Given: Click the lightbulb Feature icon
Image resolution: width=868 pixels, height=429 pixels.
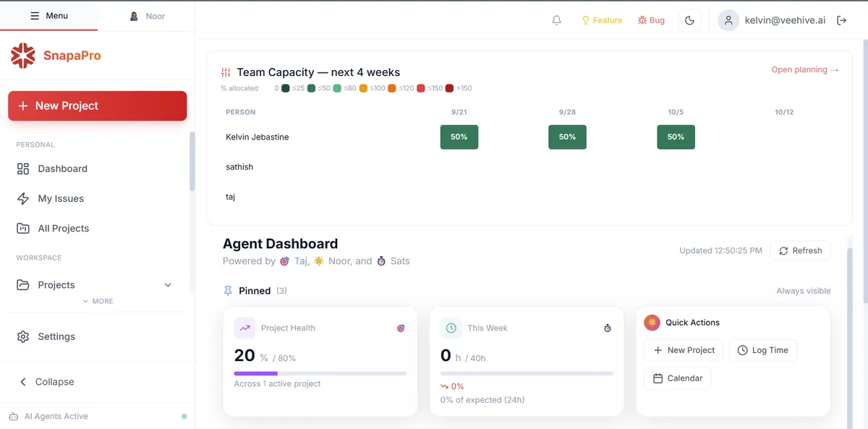Looking at the screenshot, I should [x=586, y=20].
